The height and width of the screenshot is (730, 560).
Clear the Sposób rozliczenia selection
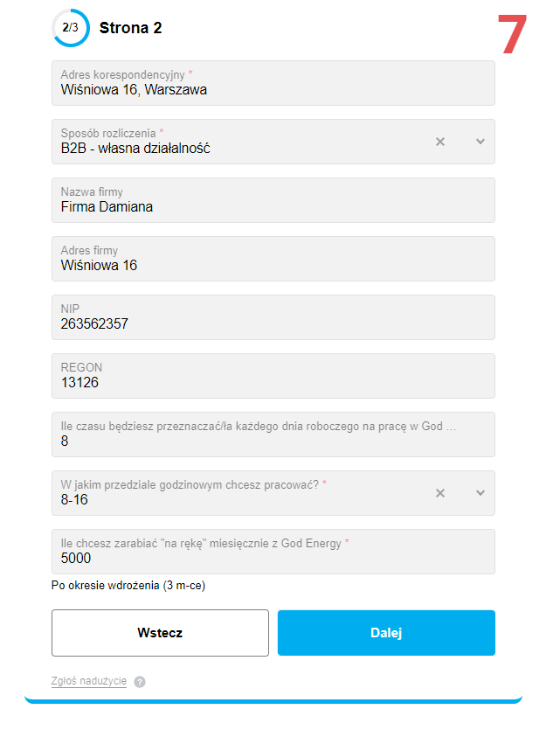pos(440,142)
